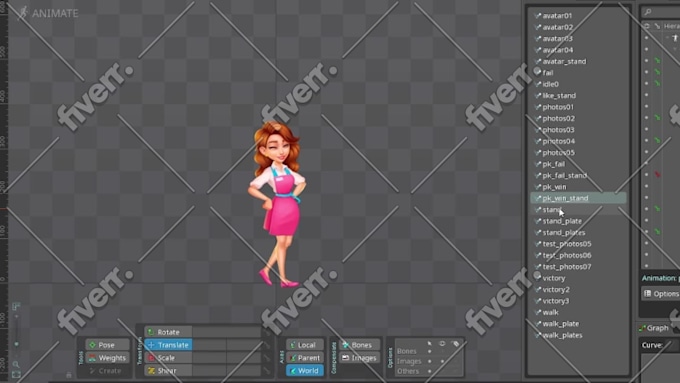
Task: Click the key icon beside Translate
Action: (267, 346)
